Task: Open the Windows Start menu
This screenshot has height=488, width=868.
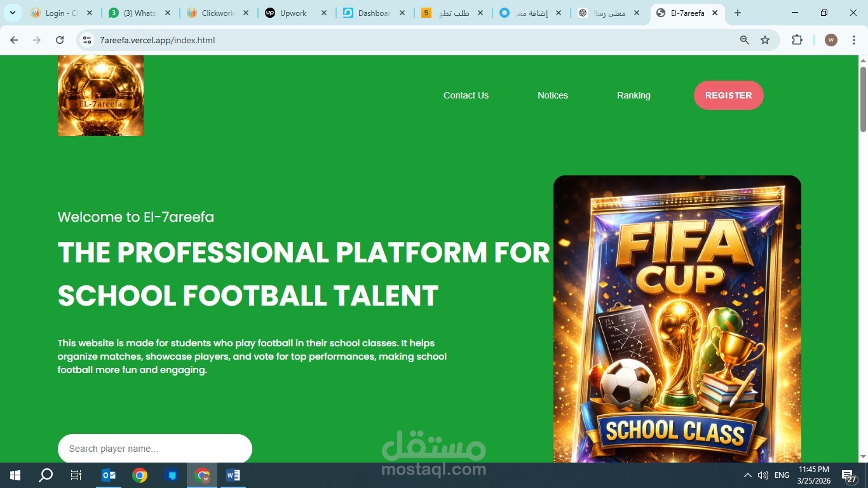Action: (x=15, y=475)
